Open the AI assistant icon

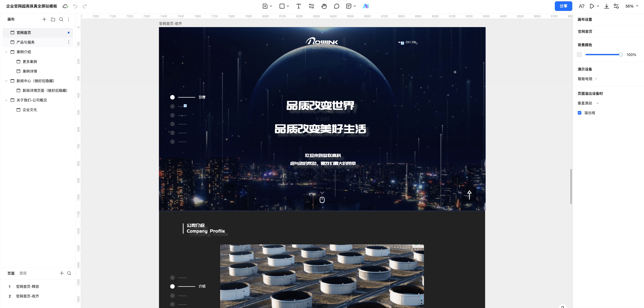pyautogui.click(x=365, y=6)
